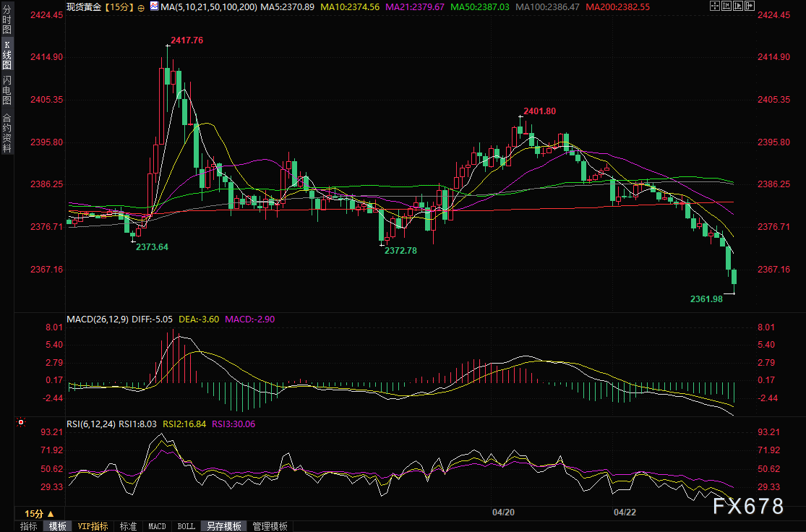Click the MACD(26,12,9) indicator label
The width and height of the screenshot is (806, 532).
(98, 319)
